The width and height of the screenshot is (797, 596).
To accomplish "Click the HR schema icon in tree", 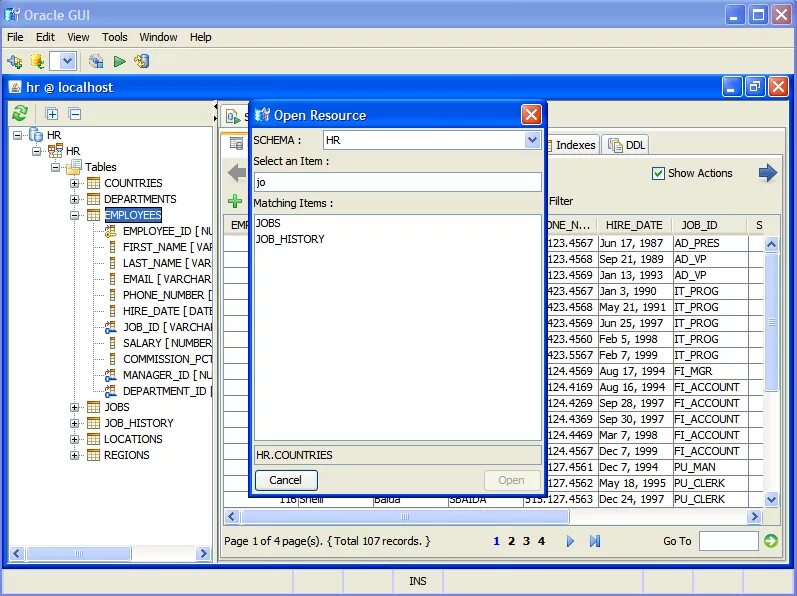I will pos(55,150).
